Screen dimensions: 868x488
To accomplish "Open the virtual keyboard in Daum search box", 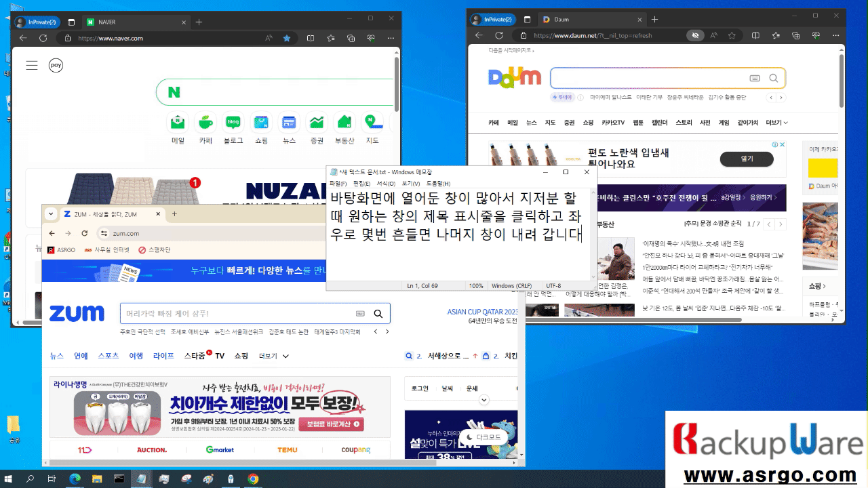I will click(755, 78).
